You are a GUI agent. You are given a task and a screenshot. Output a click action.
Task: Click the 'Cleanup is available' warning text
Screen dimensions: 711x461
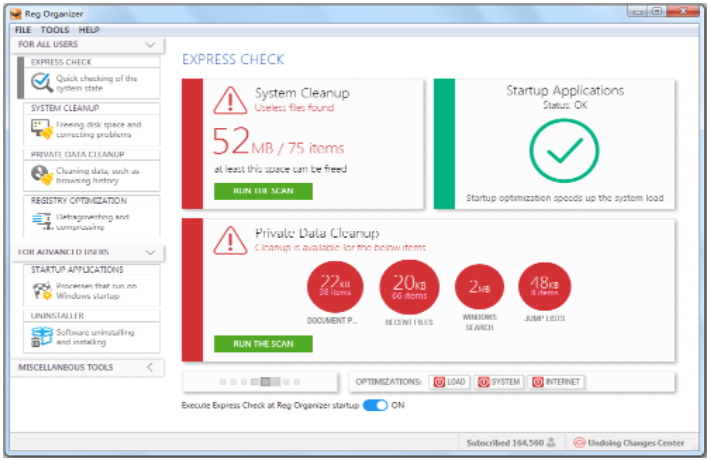tap(340, 247)
